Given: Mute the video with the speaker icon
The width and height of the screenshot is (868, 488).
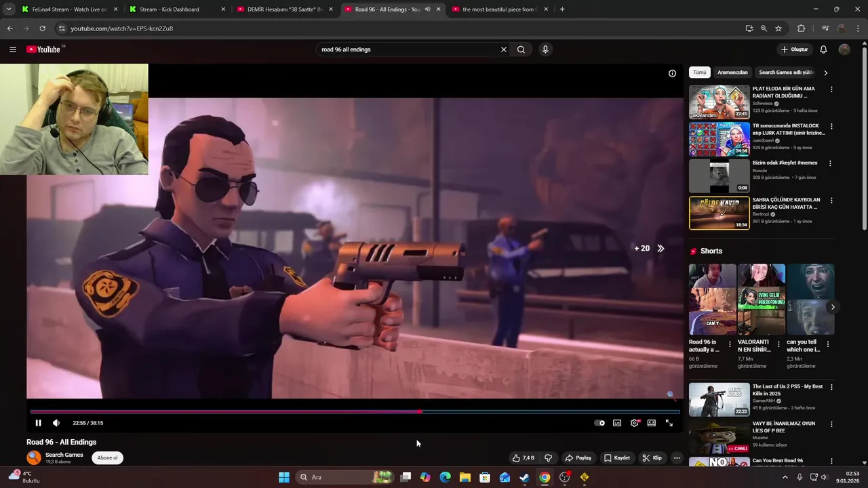Looking at the screenshot, I should coord(56,423).
